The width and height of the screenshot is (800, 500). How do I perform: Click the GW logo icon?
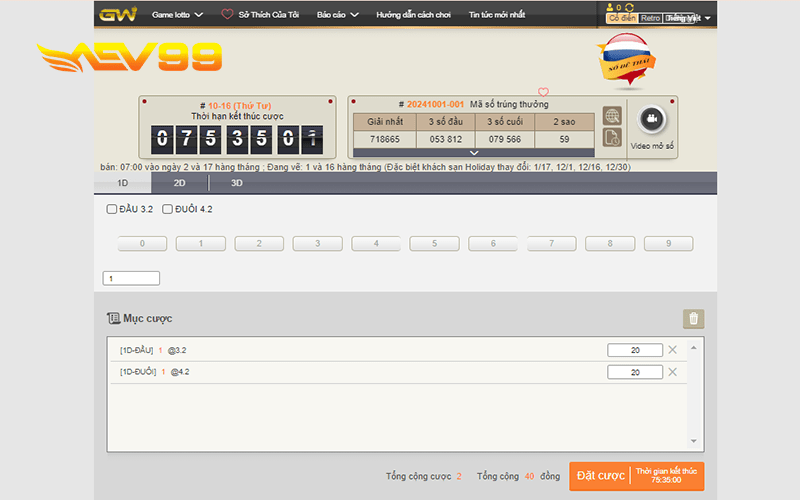(118, 14)
